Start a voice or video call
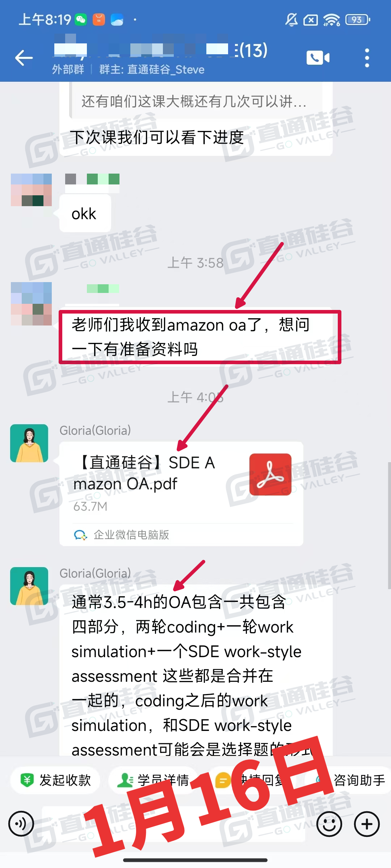Image resolution: width=391 pixels, height=868 pixels. pyautogui.click(x=318, y=58)
